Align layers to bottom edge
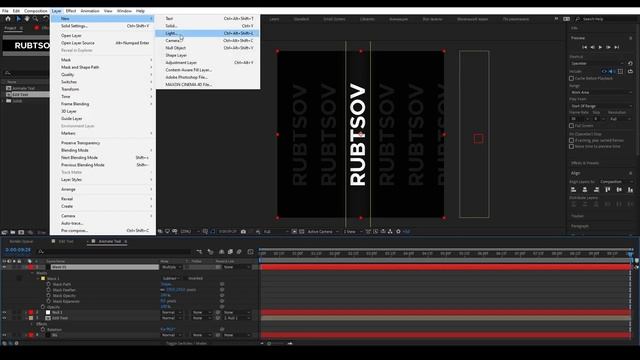This screenshot has width=640, height=360. [x=630, y=190]
